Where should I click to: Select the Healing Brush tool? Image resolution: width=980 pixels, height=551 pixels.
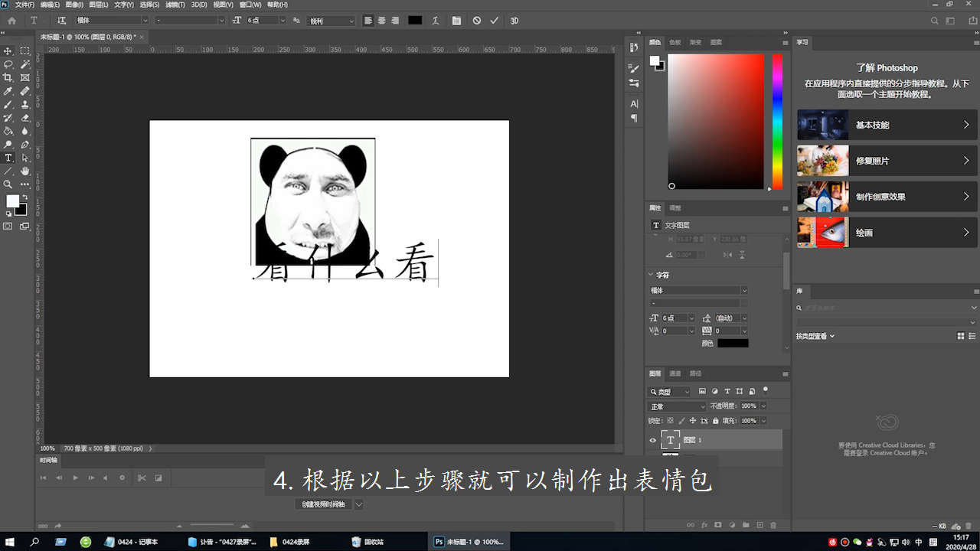pyautogui.click(x=25, y=91)
